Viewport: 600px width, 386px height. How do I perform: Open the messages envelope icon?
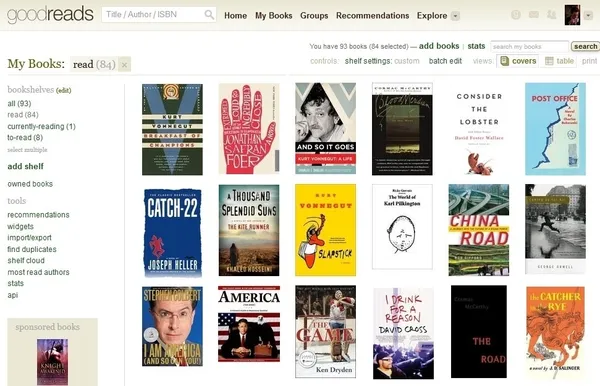pyautogui.click(x=534, y=15)
